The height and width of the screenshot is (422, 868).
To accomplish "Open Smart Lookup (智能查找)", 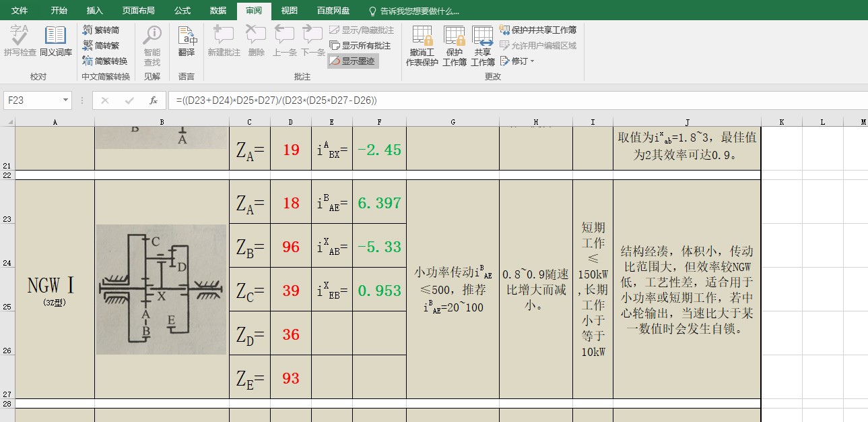I will (x=152, y=45).
